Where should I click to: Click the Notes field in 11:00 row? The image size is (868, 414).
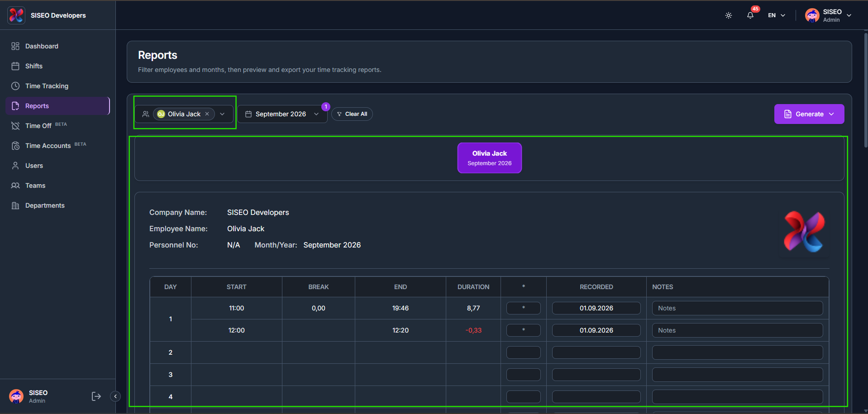[738, 308]
